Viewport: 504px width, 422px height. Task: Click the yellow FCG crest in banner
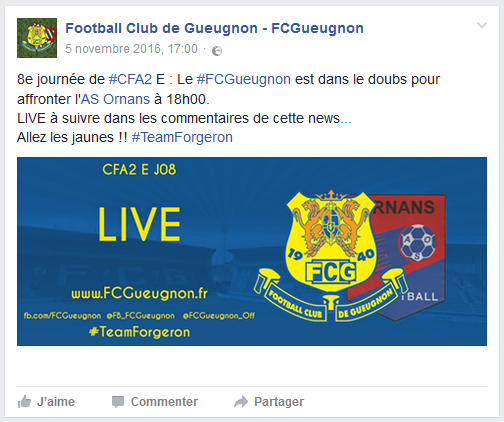pyautogui.click(x=331, y=255)
